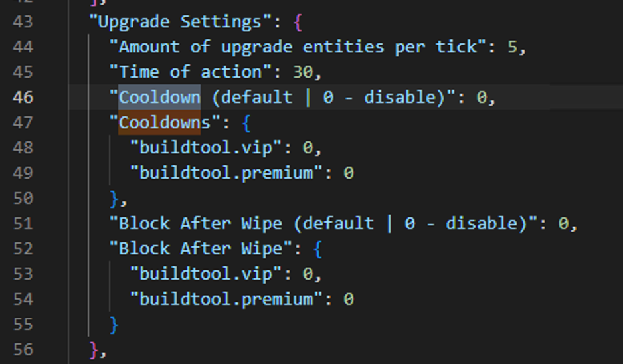
Task: Click "Block After Wipe (default | 0 - disable)" key
Action: click(323, 223)
